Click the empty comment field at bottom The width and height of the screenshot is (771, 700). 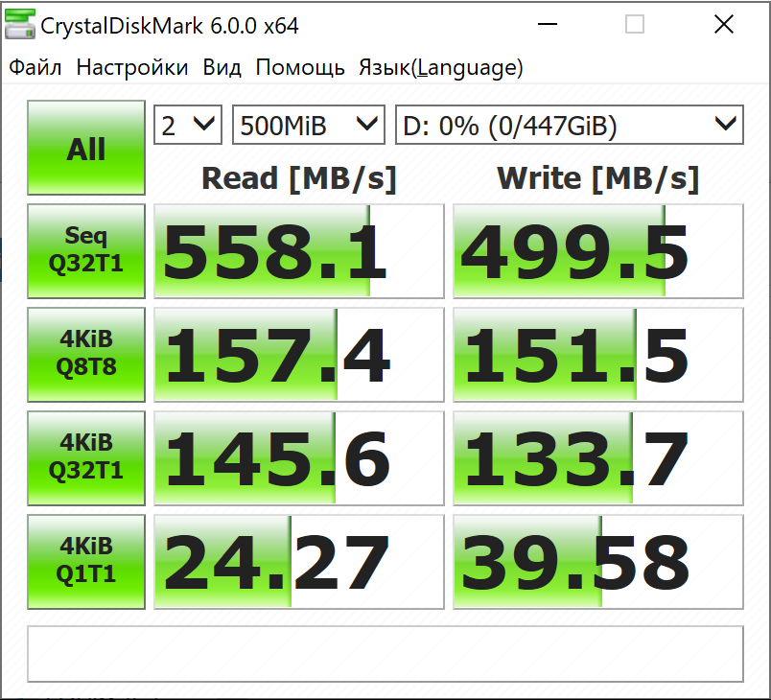385,654
